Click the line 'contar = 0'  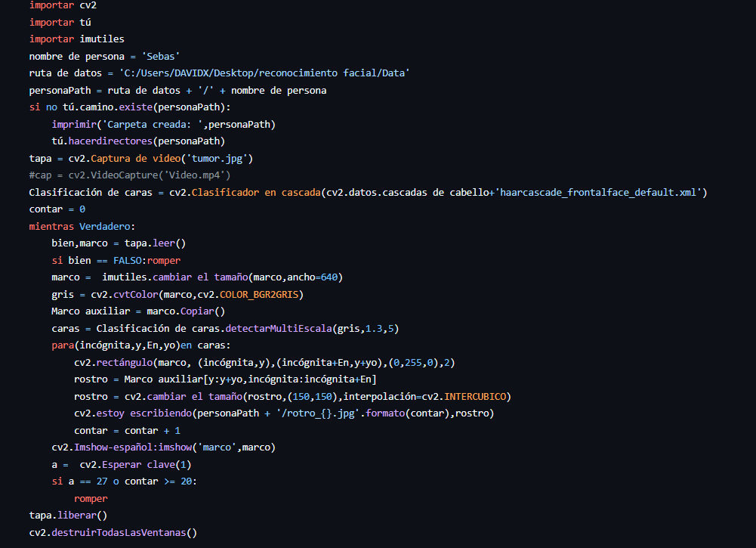pos(57,209)
